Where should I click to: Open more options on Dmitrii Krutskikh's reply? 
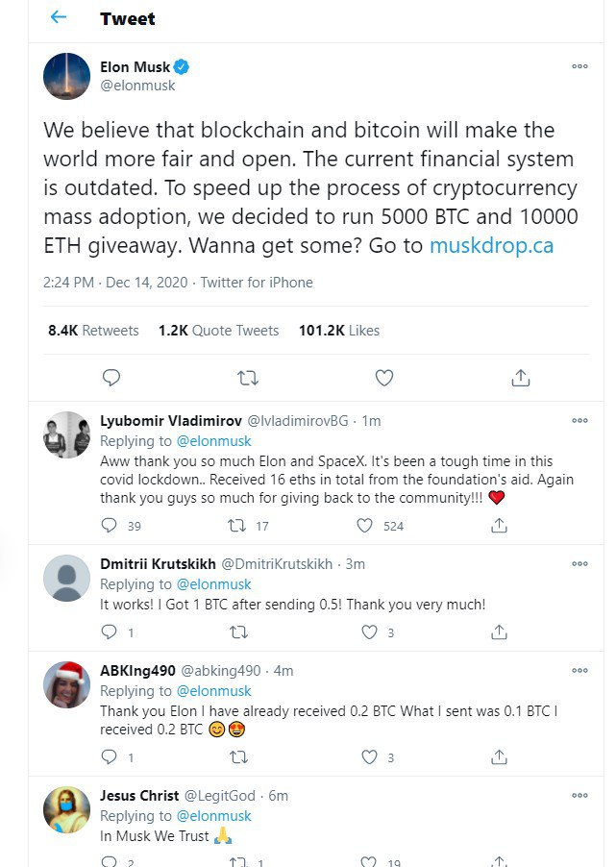pos(579,564)
